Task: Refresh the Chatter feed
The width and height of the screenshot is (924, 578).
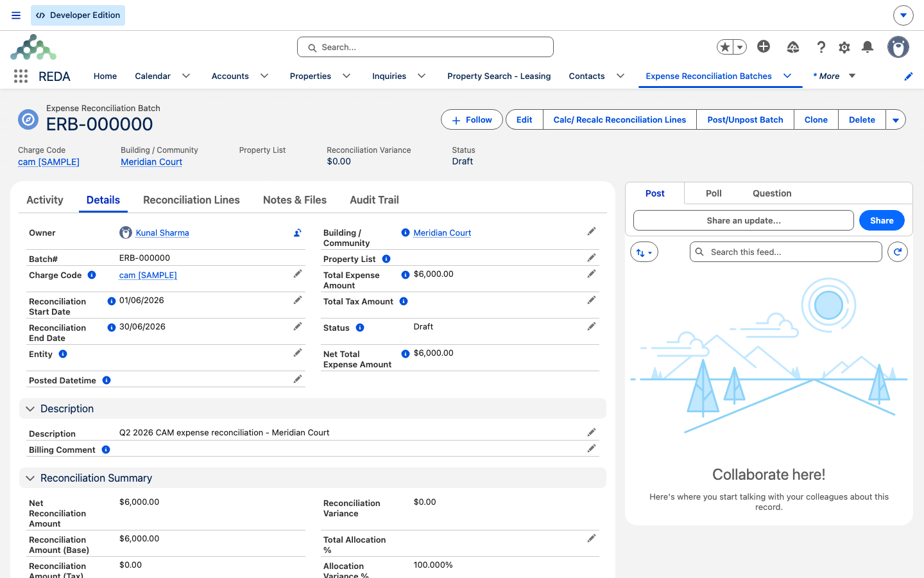Action: (x=898, y=252)
